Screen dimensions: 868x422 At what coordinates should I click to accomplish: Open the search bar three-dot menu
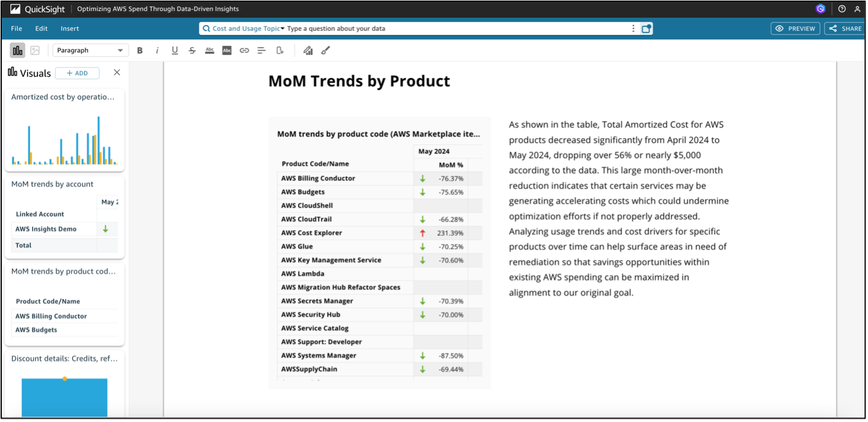(x=633, y=28)
